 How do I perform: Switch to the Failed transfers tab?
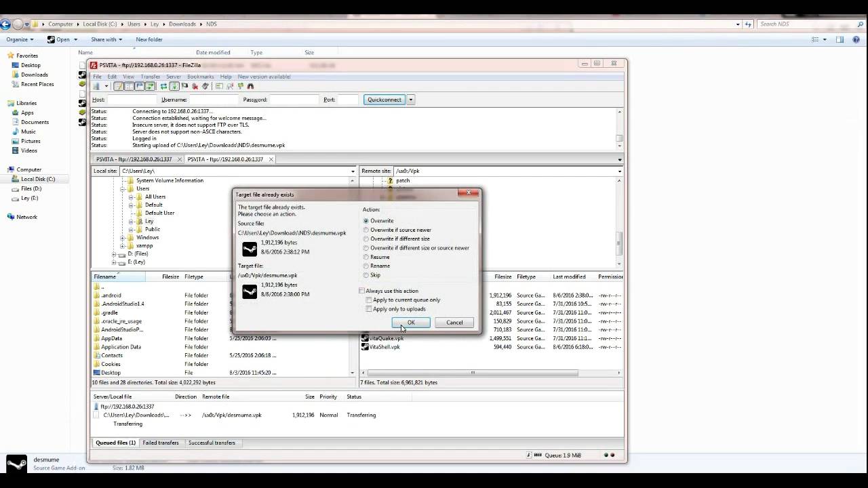point(161,443)
